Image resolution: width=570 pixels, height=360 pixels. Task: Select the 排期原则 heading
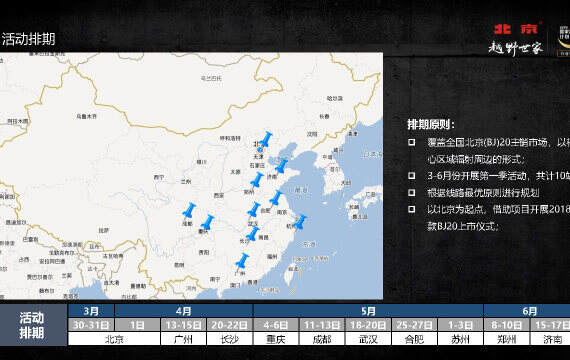431,125
